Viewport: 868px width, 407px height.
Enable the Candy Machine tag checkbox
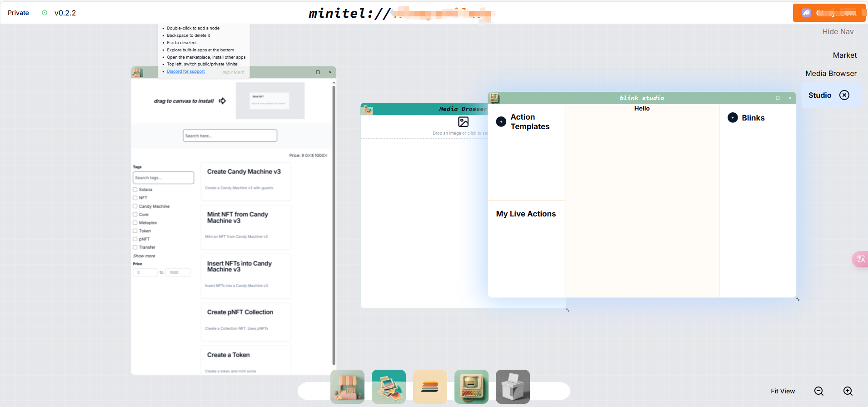(135, 206)
